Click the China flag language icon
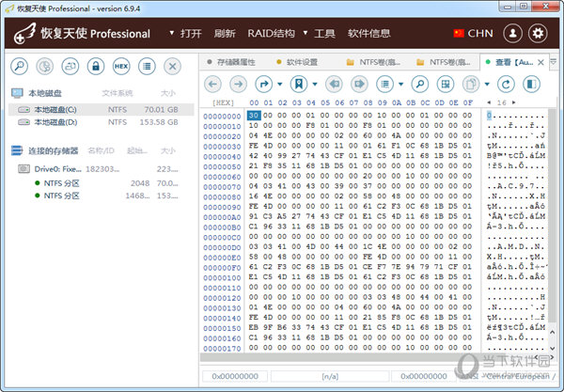Screen dimensions: 564x392 tap(459, 34)
